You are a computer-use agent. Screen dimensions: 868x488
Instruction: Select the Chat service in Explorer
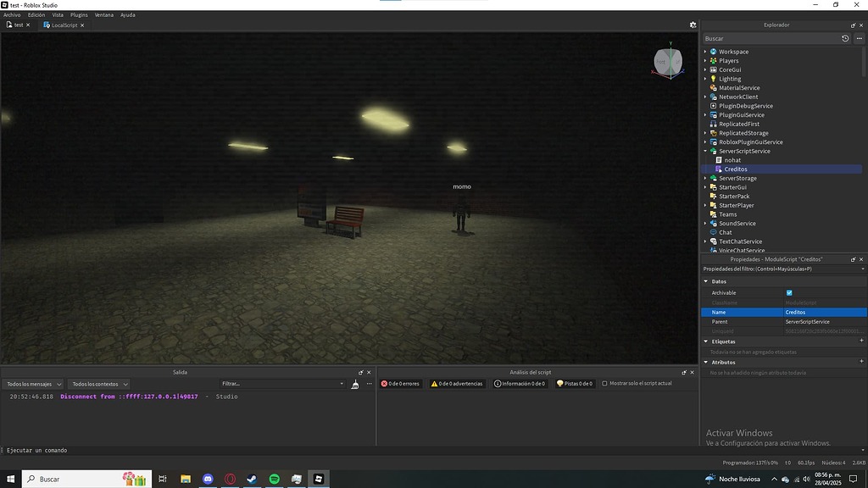tap(726, 232)
